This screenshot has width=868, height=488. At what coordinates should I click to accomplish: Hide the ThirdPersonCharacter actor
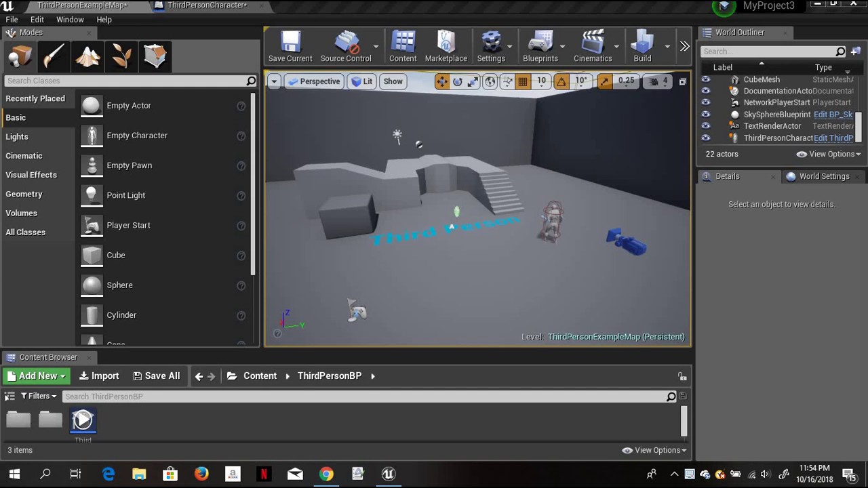pyautogui.click(x=706, y=138)
